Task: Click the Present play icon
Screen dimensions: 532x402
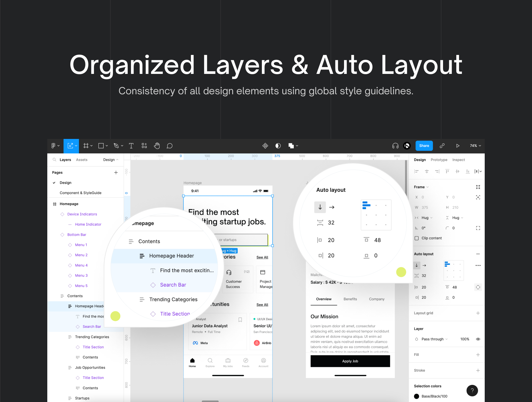Action: click(x=458, y=146)
